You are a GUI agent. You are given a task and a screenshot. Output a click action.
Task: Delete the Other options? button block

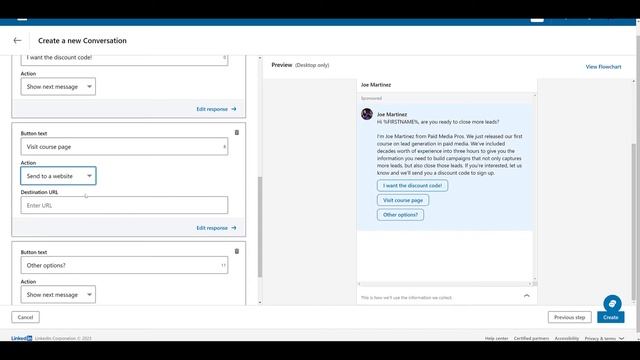click(x=237, y=251)
